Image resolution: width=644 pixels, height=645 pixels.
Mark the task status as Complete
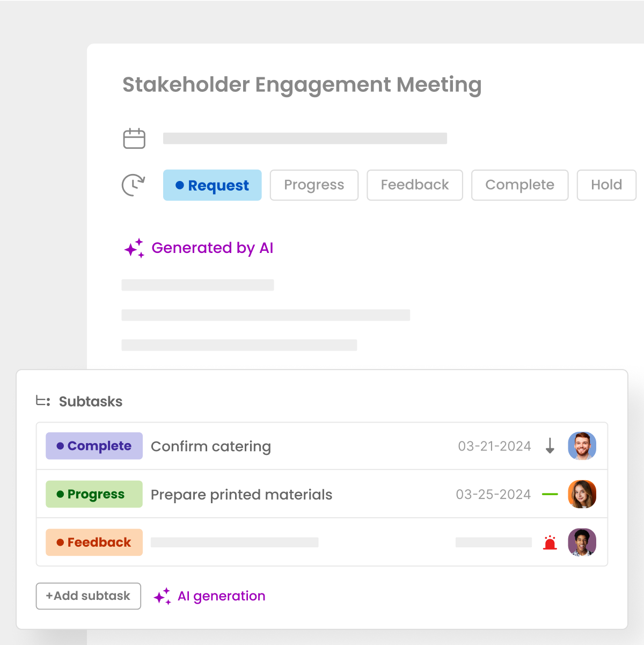(x=519, y=185)
